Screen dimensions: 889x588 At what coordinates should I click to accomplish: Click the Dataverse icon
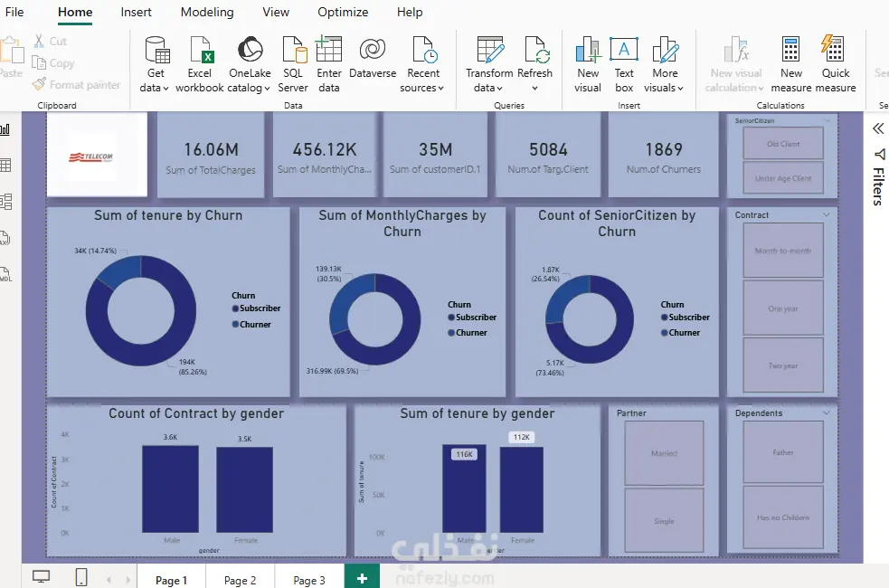pyautogui.click(x=373, y=50)
